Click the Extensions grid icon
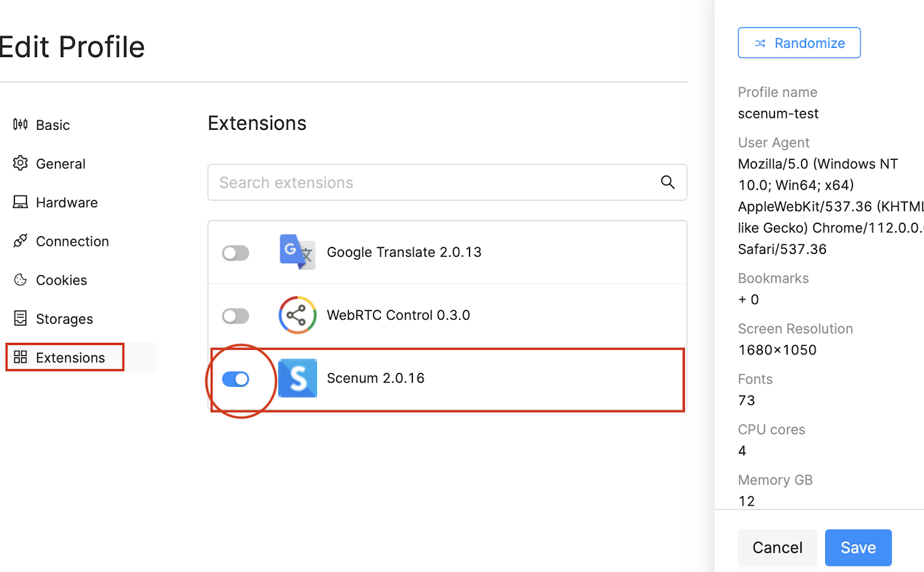The width and height of the screenshot is (924, 572). [x=20, y=357]
